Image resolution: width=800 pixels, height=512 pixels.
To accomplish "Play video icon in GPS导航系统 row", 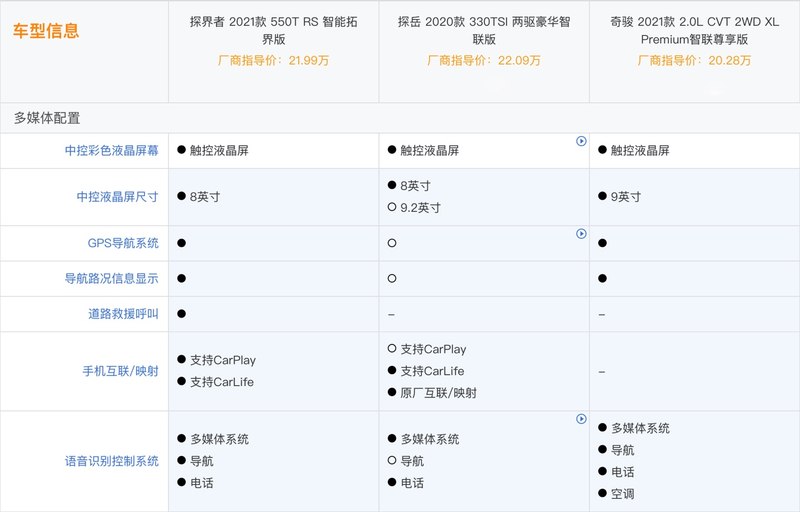I will coord(581,234).
